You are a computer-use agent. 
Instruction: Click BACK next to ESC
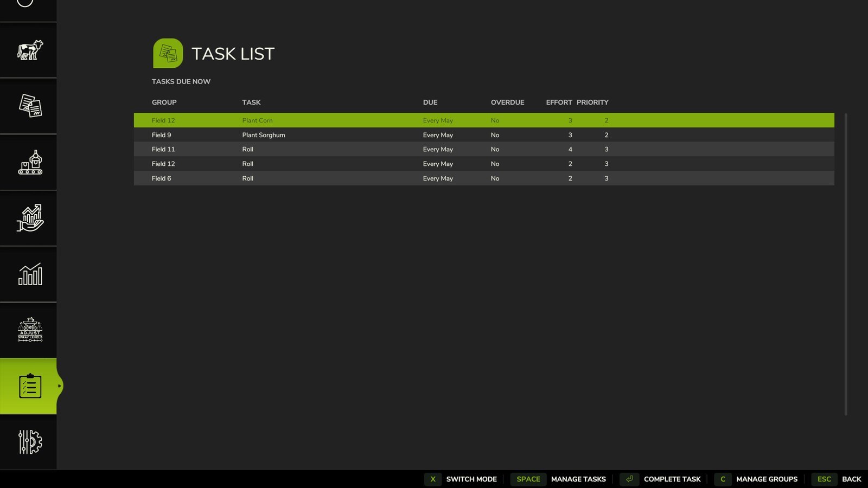(x=852, y=479)
